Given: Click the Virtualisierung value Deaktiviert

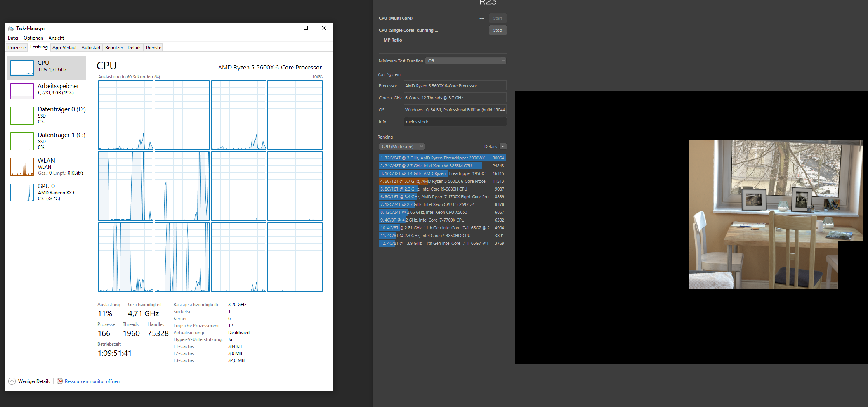Looking at the screenshot, I should tap(239, 333).
